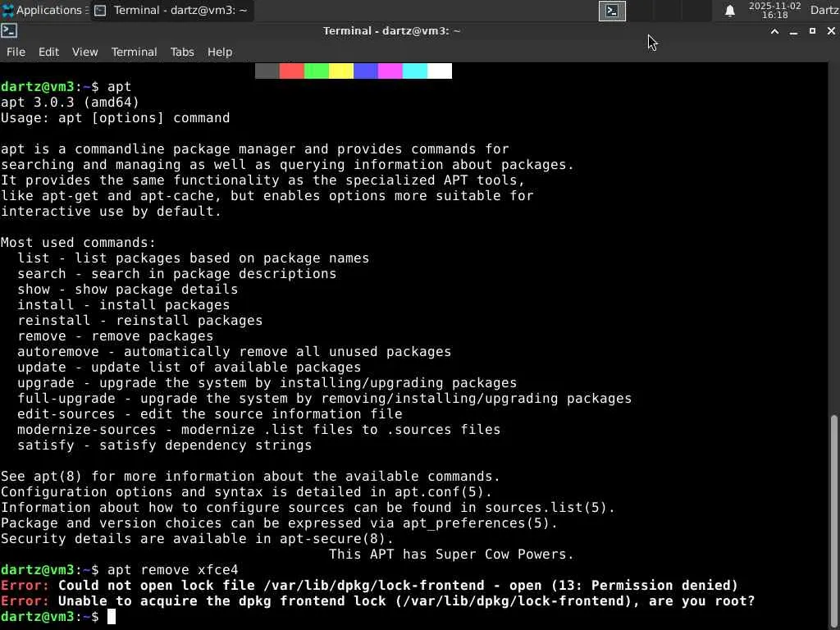
Task: Open the Applications menu in the panel
Action: (43, 10)
